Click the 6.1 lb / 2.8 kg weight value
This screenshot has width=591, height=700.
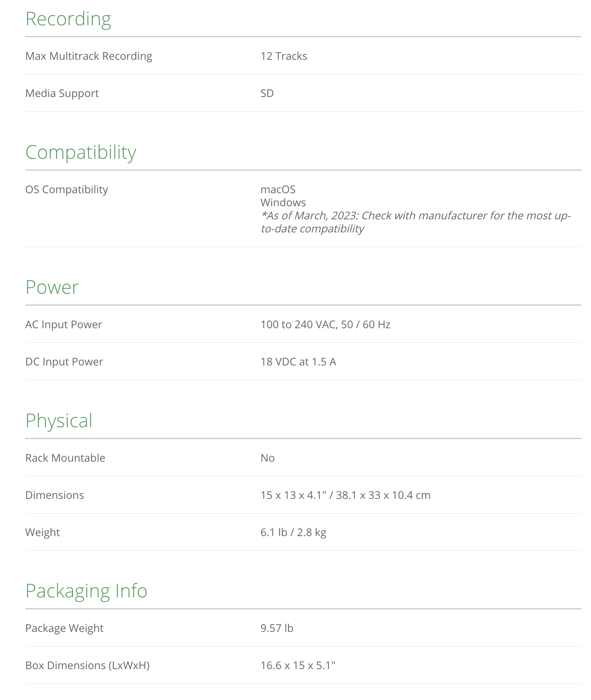pyautogui.click(x=293, y=533)
